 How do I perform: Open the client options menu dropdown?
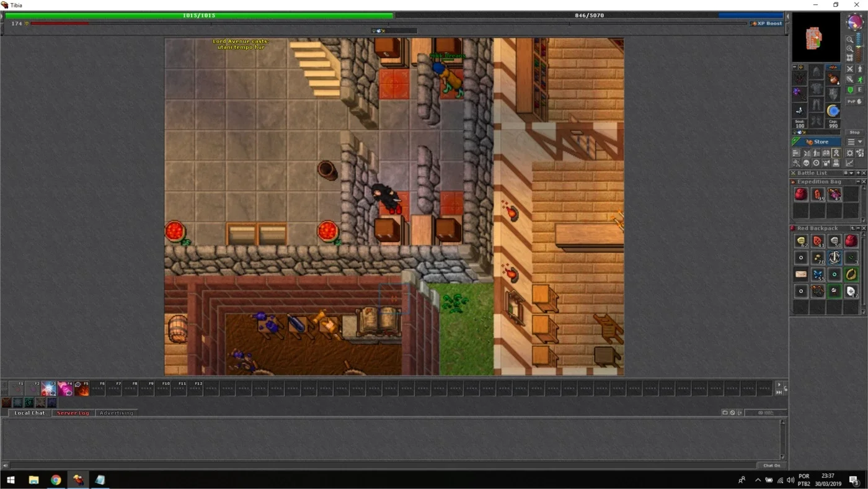tap(854, 141)
